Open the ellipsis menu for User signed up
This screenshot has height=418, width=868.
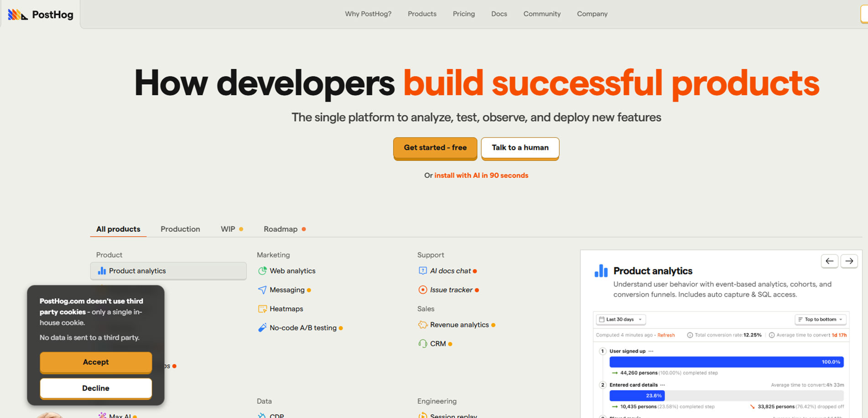pos(651,351)
